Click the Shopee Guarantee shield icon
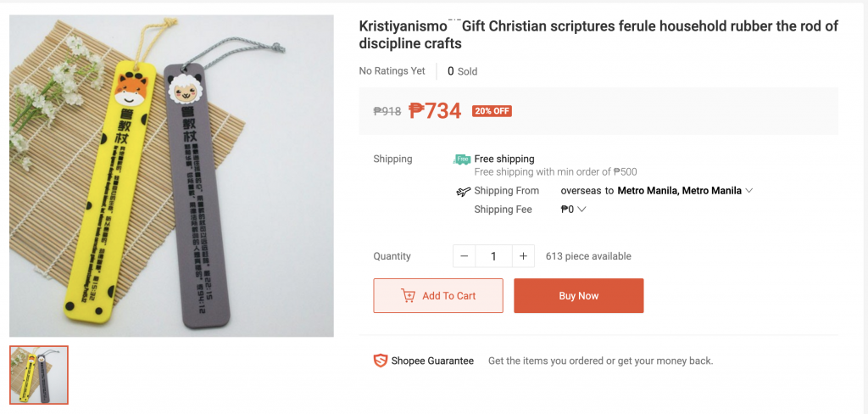The image size is (868, 414). pyautogui.click(x=380, y=361)
